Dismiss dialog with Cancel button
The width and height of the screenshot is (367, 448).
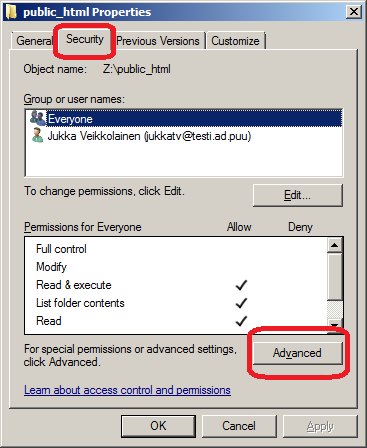(x=239, y=426)
